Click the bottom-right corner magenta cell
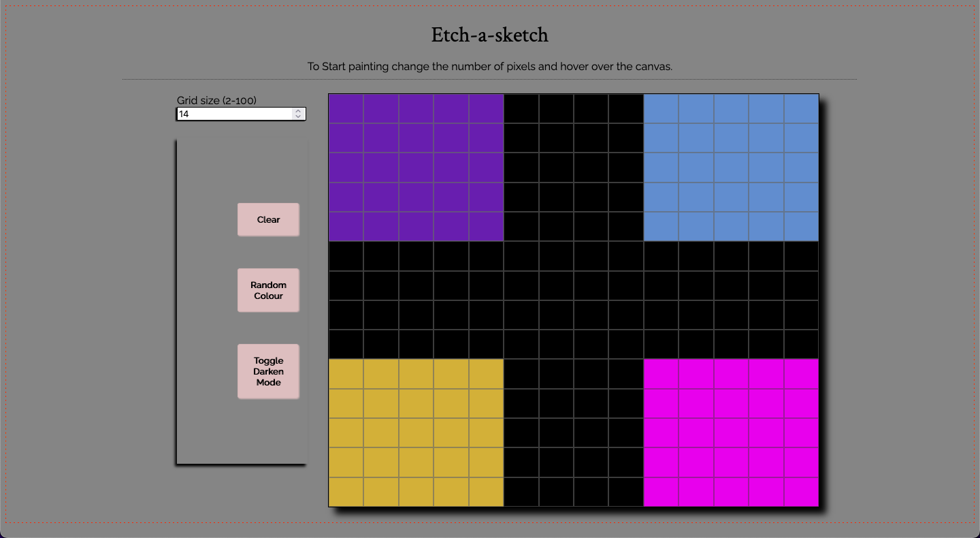This screenshot has width=980, height=538. [x=801, y=492]
